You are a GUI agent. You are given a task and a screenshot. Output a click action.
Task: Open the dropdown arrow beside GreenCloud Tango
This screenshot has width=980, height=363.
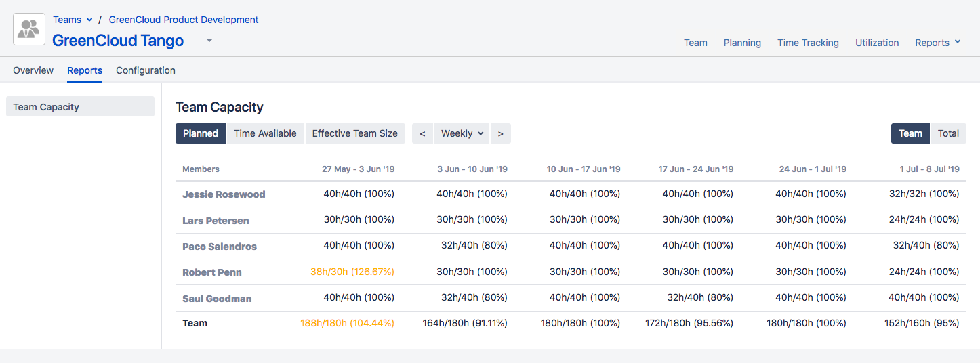[x=209, y=41]
